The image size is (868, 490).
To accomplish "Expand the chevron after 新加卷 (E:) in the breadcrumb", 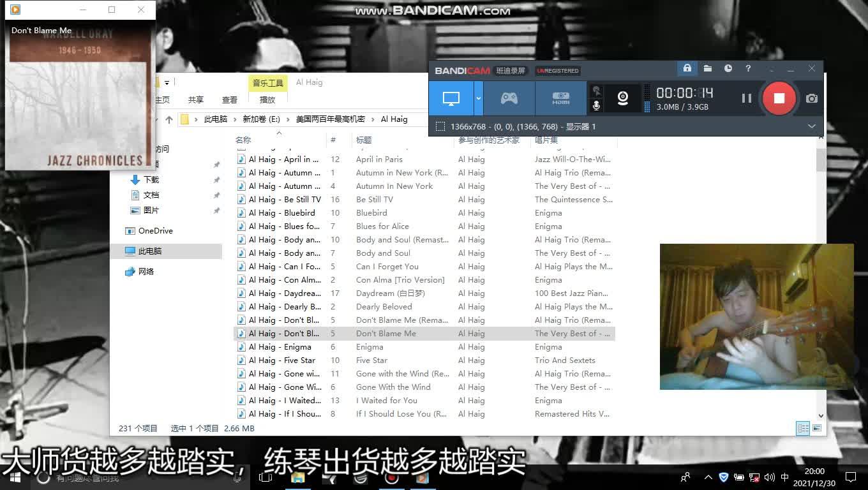I will 288,119.
